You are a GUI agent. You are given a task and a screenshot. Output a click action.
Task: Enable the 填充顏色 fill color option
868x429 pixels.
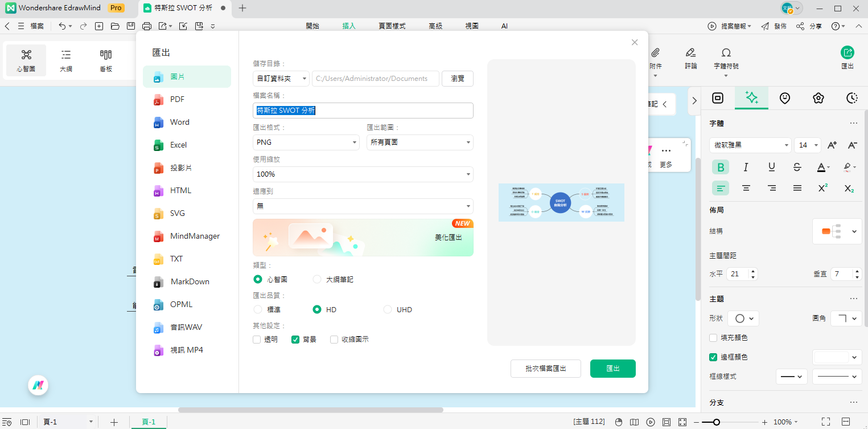pyautogui.click(x=713, y=337)
